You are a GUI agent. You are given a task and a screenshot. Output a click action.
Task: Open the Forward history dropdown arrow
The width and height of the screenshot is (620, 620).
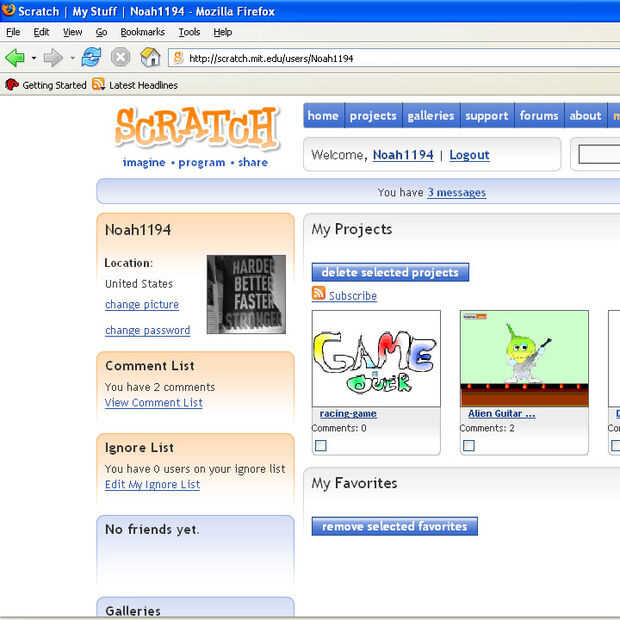click(x=72, y=59)
